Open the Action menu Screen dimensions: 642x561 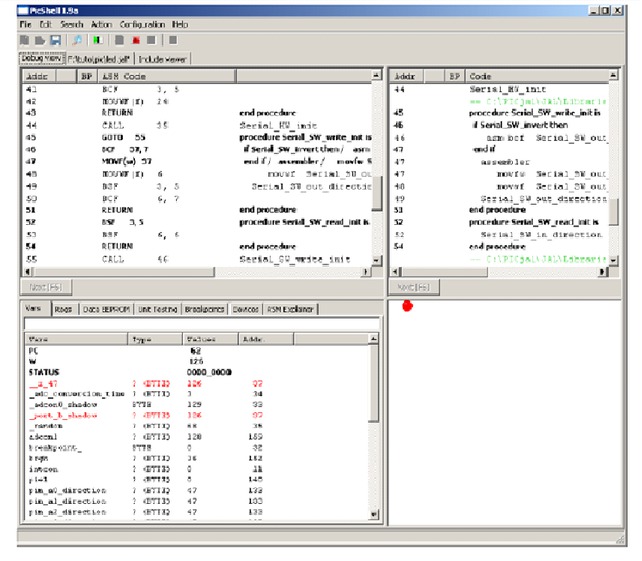tap(101, 23)
